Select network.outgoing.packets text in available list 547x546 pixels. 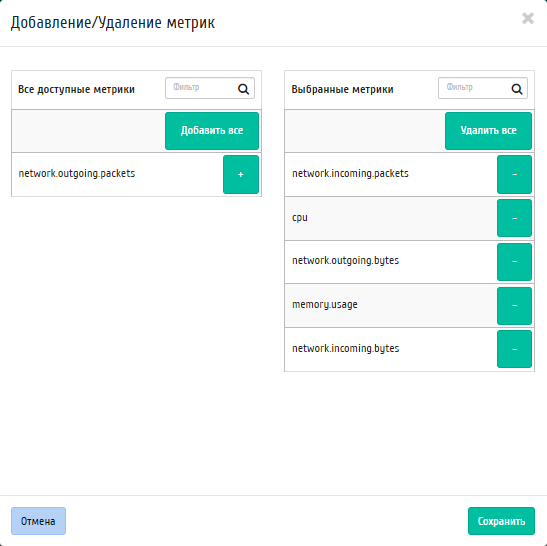pyautogui.click(x=77, y=174)
